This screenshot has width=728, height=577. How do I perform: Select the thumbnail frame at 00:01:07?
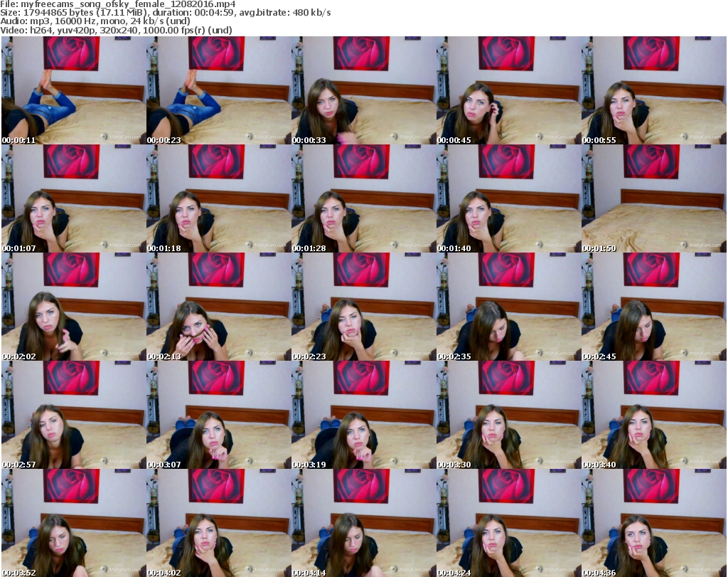[73, 198]
